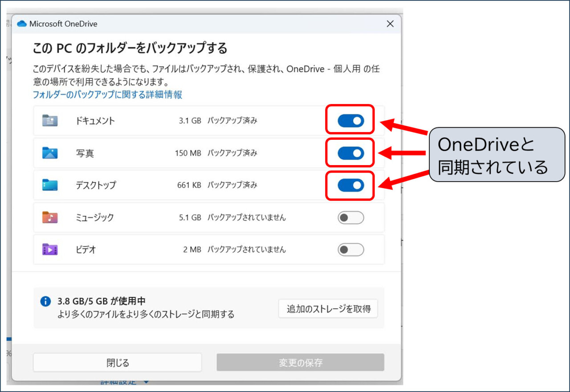This screenshot has width=570, height=392.
Task: Click the 2 MB size value
Action: pos(192,250)
